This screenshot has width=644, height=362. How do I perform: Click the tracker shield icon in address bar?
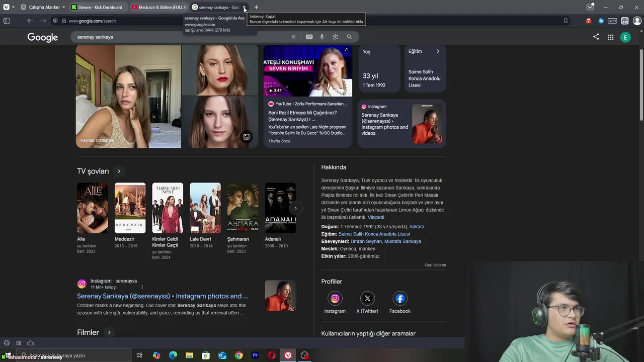pos(55,21)
